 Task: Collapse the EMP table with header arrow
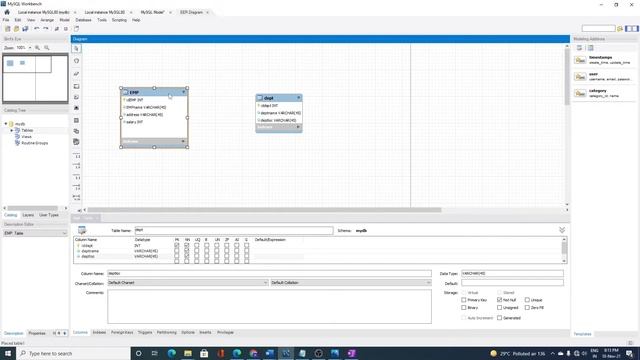(x=183, y=92)
